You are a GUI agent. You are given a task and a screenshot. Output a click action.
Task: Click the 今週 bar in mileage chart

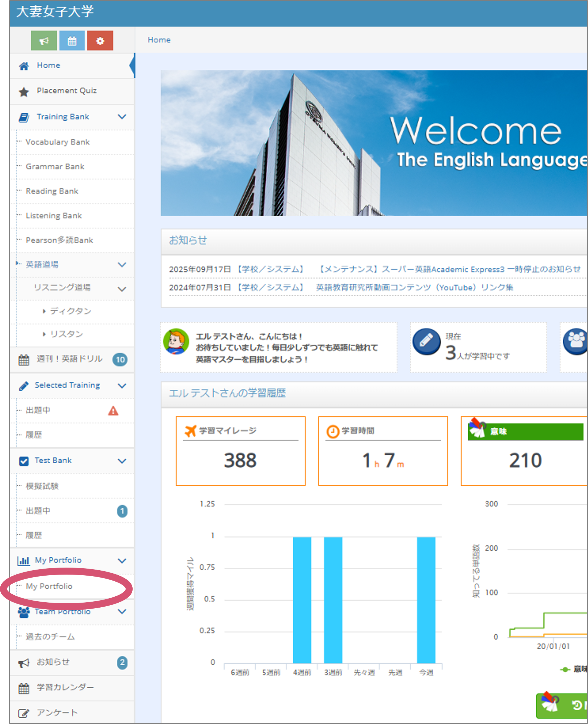[426, 600]
